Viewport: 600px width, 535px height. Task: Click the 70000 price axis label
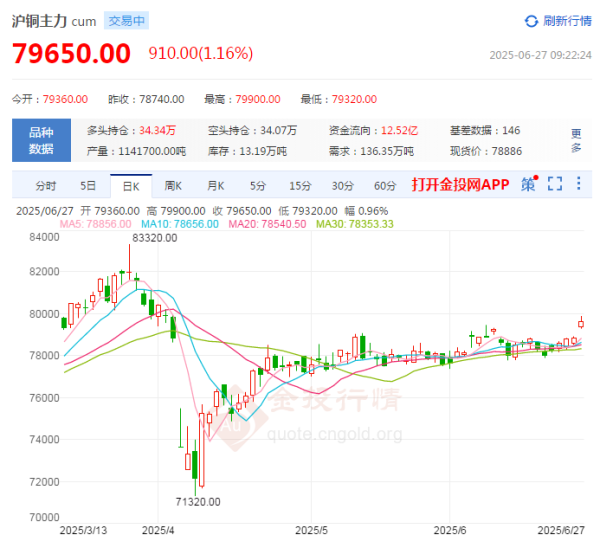(x=44, y=517)
